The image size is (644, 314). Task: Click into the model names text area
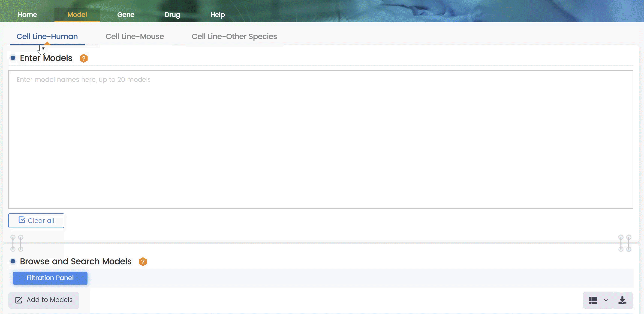[321, 139]
